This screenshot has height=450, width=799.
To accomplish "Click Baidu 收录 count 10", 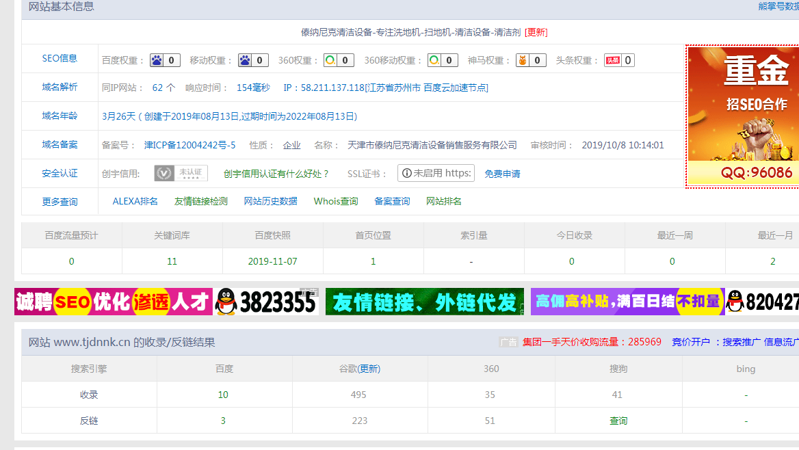I will (x=223, y=395).
